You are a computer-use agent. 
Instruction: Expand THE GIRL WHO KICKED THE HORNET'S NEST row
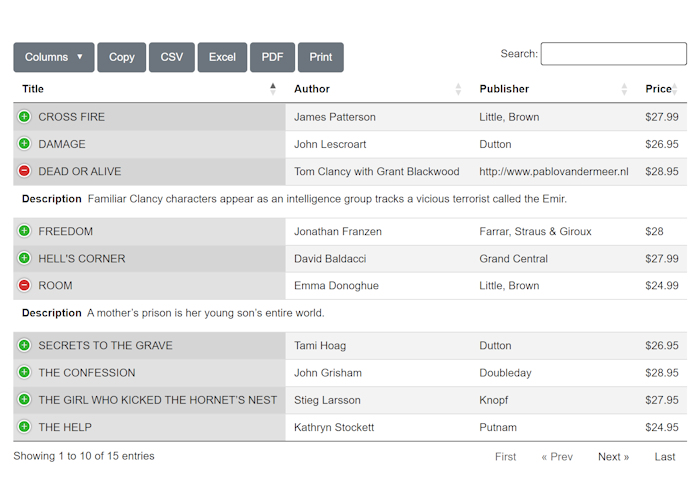pyautogui.click(x=24, y=400)
